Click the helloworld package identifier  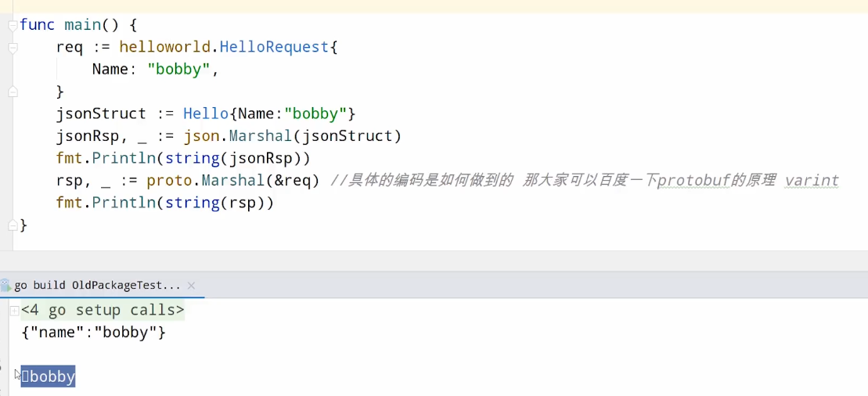pyautogui.click(x=165, y=48)
